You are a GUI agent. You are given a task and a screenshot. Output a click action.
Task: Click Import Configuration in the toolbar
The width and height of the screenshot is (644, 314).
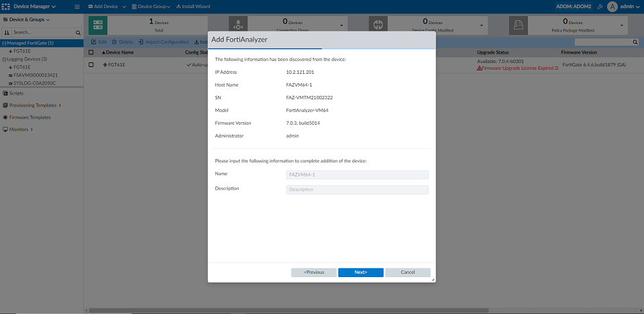164,42
